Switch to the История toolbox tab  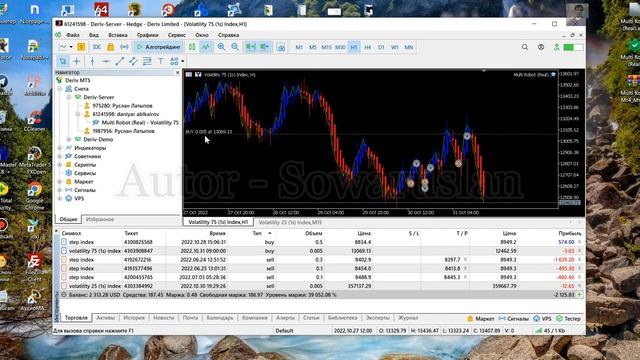click(134, 318)
